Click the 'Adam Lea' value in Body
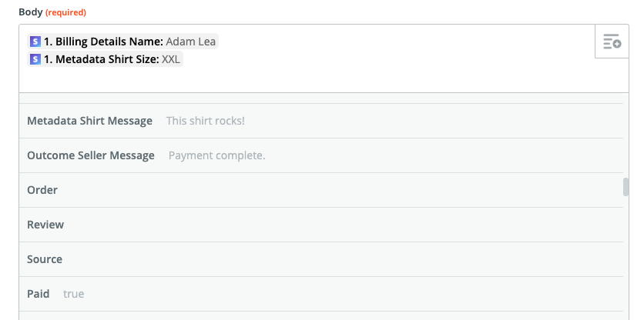 (x=191, y=42)
